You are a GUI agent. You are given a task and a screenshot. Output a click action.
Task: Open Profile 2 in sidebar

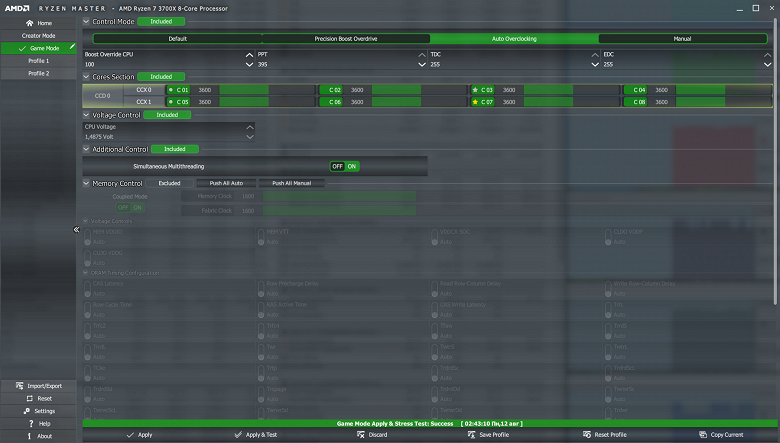tap(39, 73)
